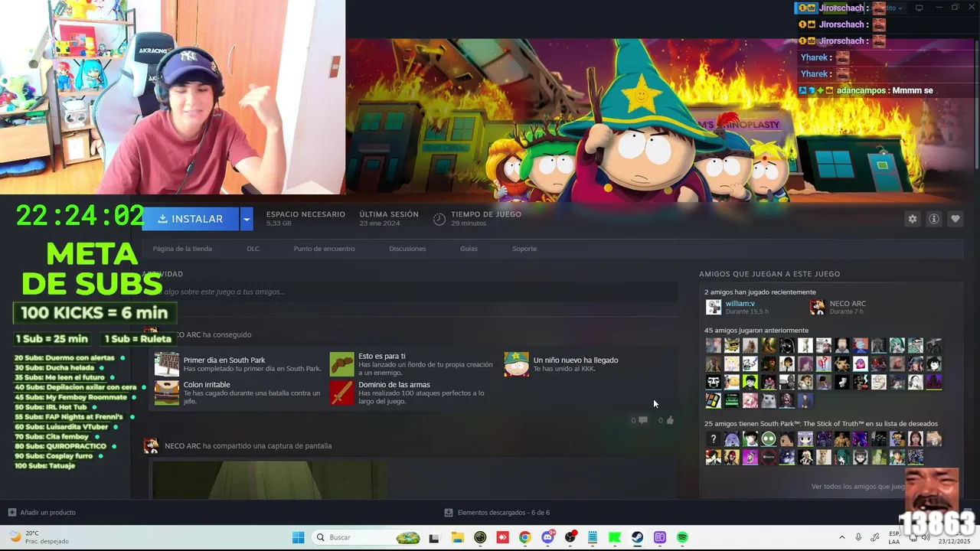Open the Página de la tienda tab

(x=182, y=249)
